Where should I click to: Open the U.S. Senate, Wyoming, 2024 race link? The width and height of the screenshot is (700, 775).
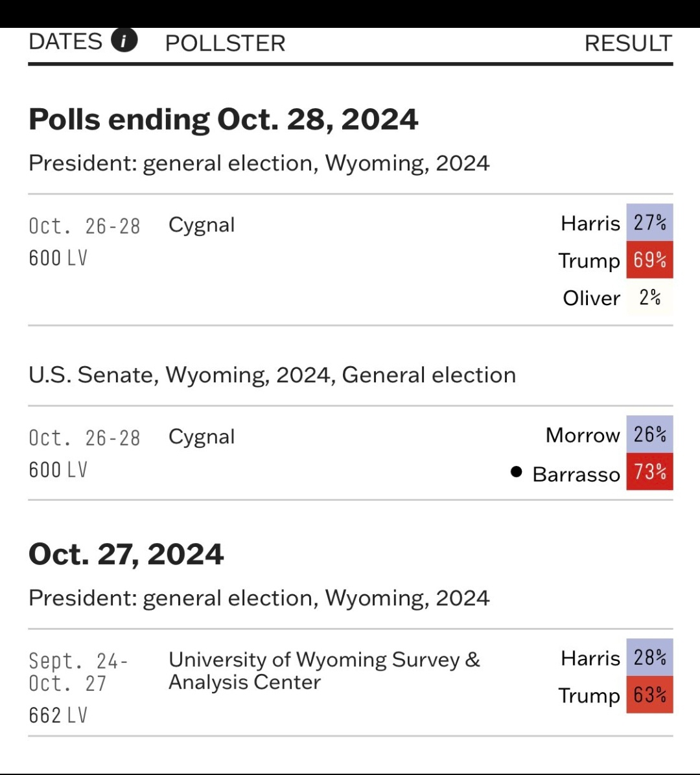point(272,375)
